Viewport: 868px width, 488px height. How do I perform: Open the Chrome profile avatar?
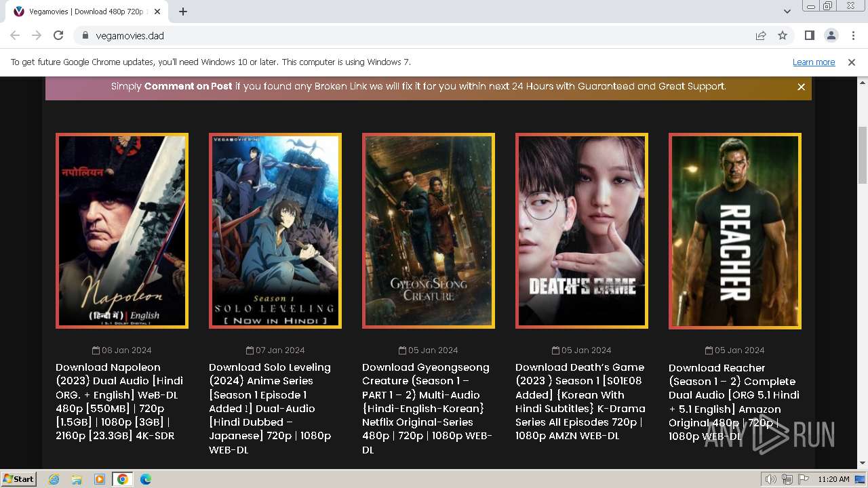click(831, 35)
